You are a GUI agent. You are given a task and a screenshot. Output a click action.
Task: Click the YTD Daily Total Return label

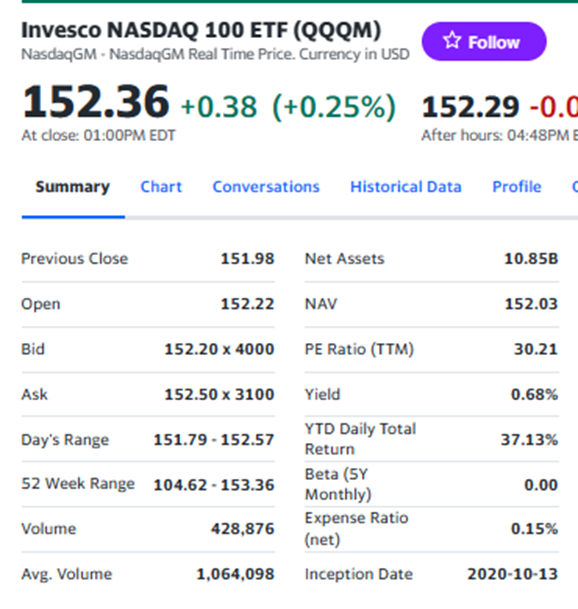point(360,439)
